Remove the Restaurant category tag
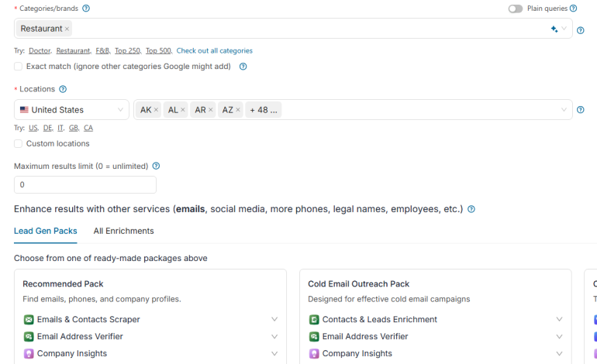This screenshot has height=364, width=597. tap(67, 29)
